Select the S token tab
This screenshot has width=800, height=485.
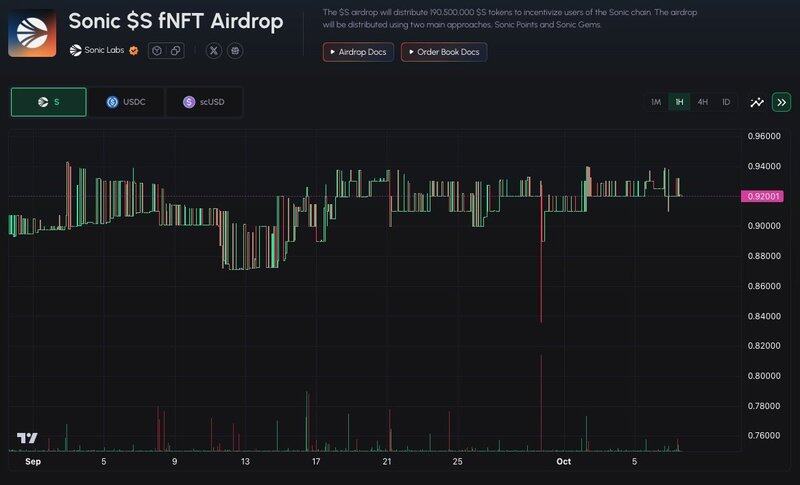pos(48,102)
